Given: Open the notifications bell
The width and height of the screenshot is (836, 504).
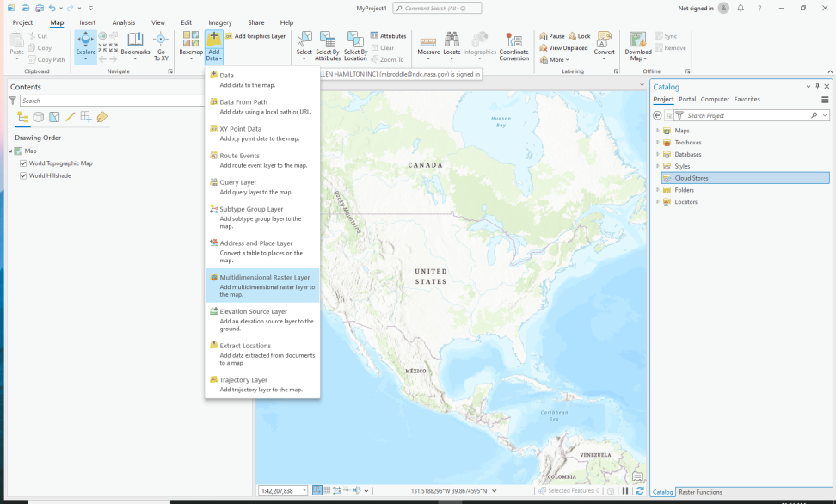Looking at the screenshot, I should (x=741, y=8).
